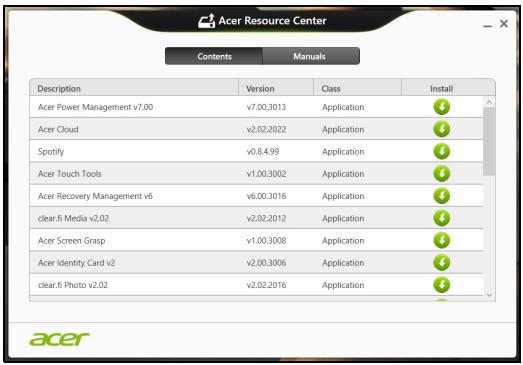The height and width of the screenshot is (365, 523).
Task: Click install icon for clear.fi Media v2.02
Action: [442, 218]
